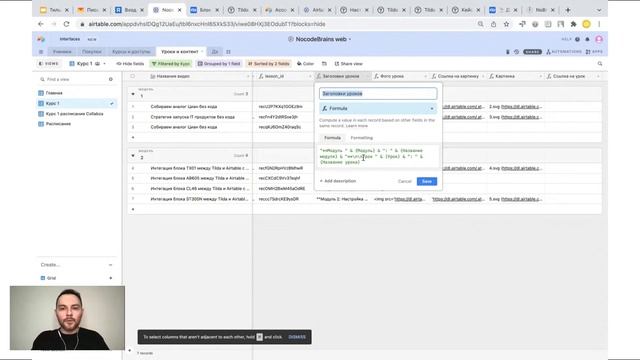
Task: Collapse the Create section in sidebar
Action: tap(110, 265)
